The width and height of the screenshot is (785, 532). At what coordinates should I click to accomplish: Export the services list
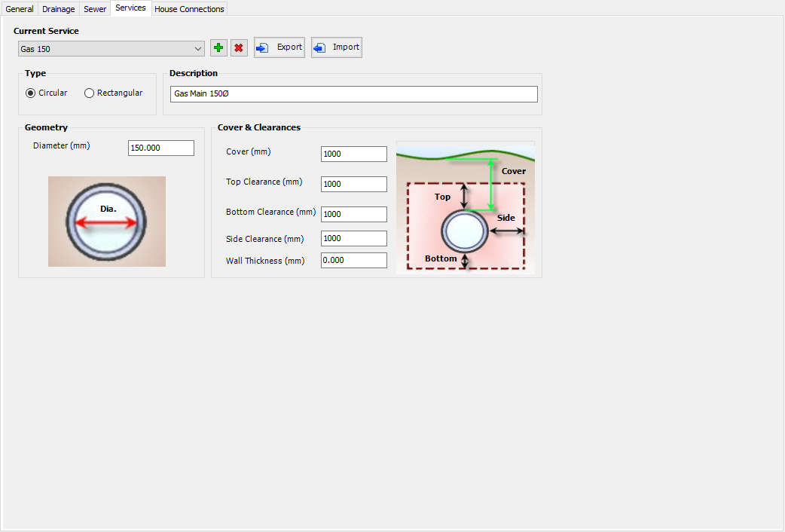tap(279, 47)
